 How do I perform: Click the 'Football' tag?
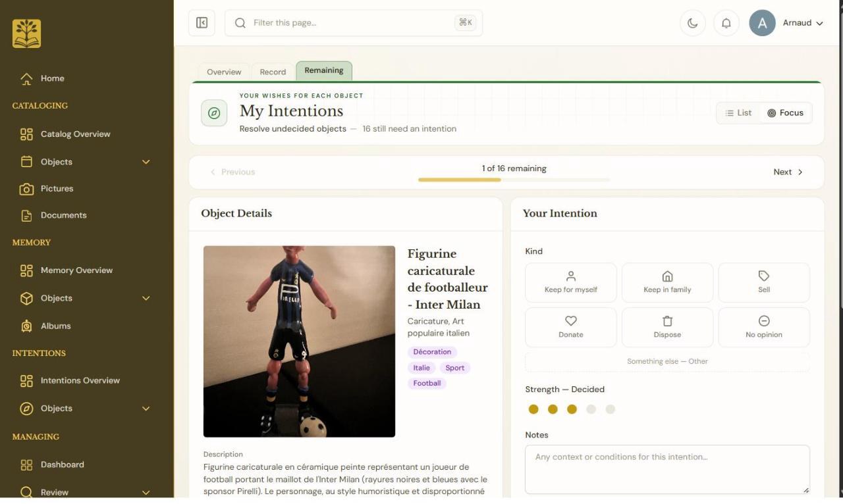(x=427, y=384)
